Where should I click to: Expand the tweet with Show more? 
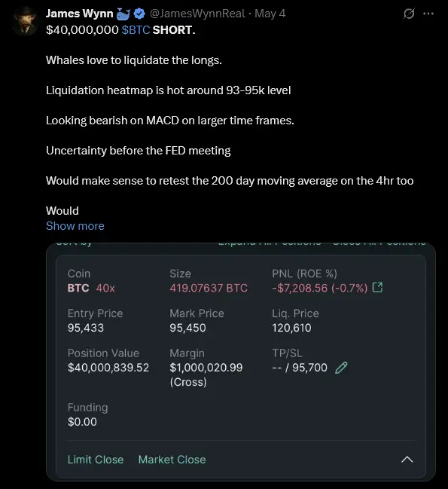pos(75,226)
